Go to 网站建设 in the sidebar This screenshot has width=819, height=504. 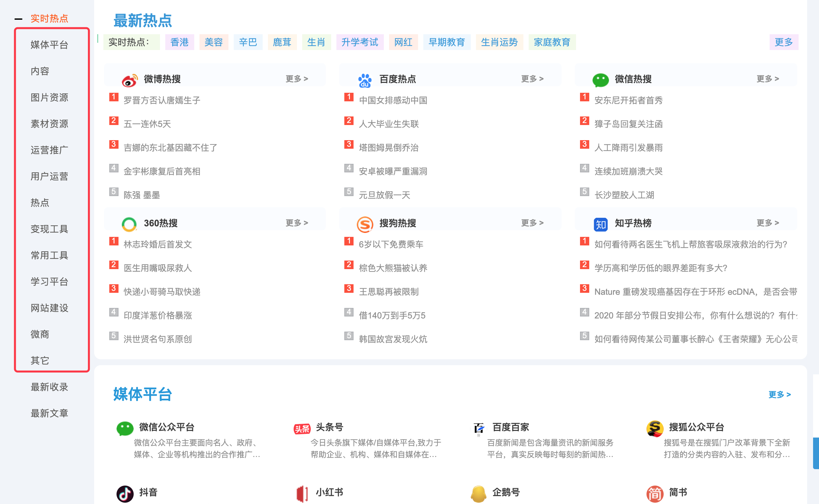click(x=49, y=308)
